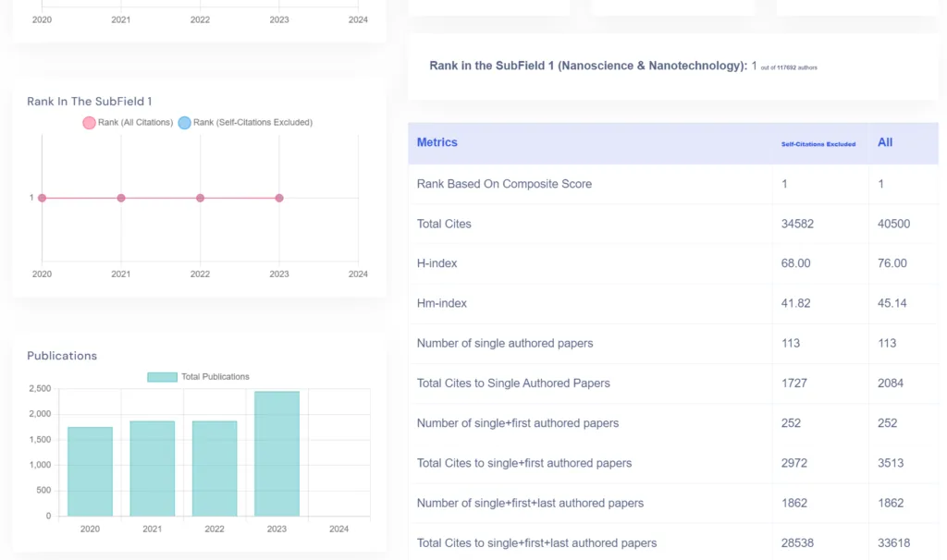Click 'Rank in the SubField 1 (Nanoscience & Nanotechnology)' heading
This screenshot has width=947, height=560.
pyautogui.click(x=588, y=66)
